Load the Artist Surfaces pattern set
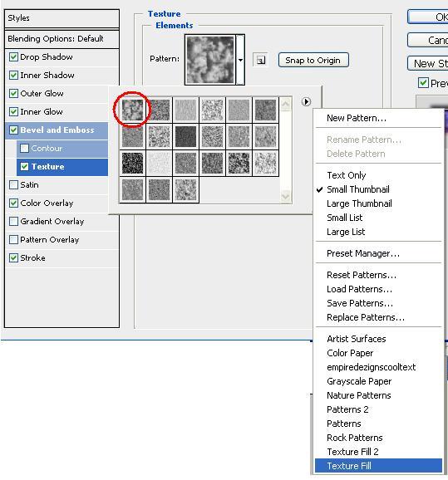448x480 pixels. point(379,339)
